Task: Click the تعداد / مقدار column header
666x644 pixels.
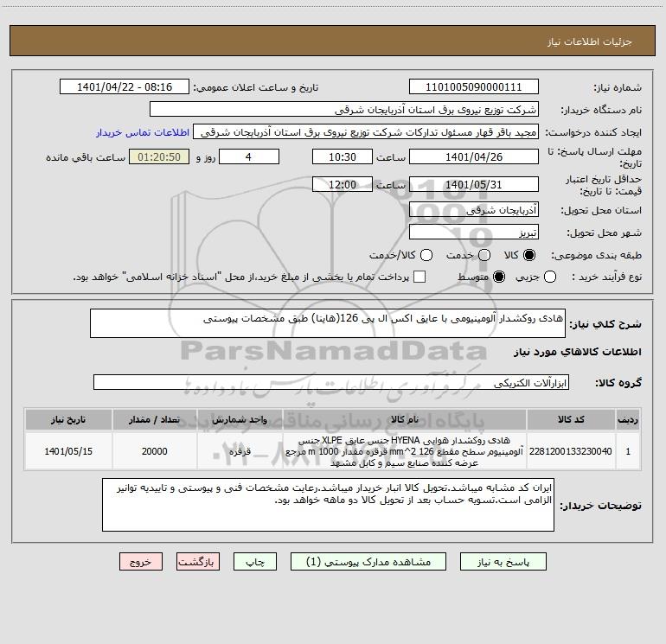Action: click(x=155, y=419)
